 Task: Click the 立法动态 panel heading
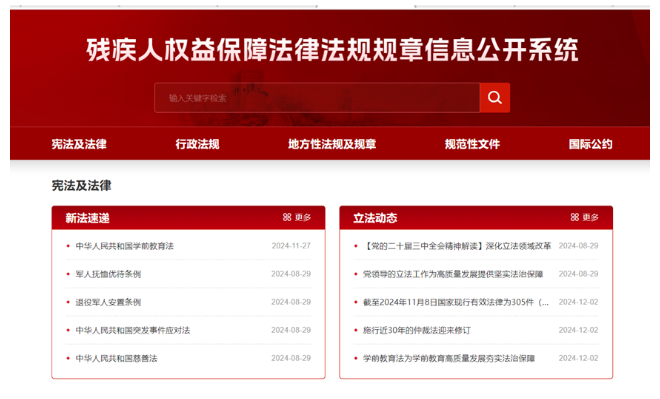(375, 218)
